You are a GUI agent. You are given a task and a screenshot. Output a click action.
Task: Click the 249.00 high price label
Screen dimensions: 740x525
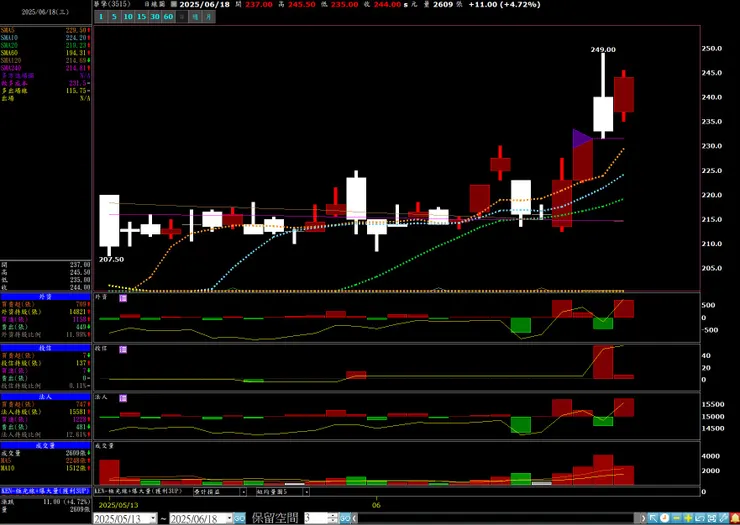(603, 50)
